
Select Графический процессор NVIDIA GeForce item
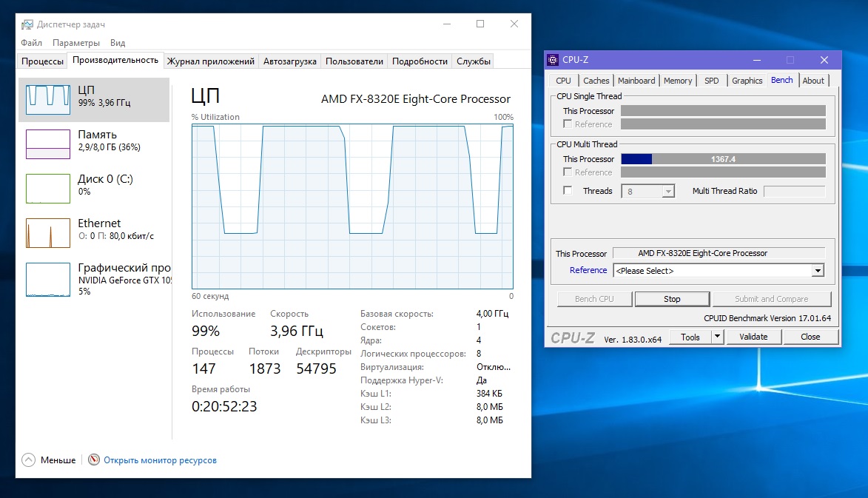[x=94, y=278]
